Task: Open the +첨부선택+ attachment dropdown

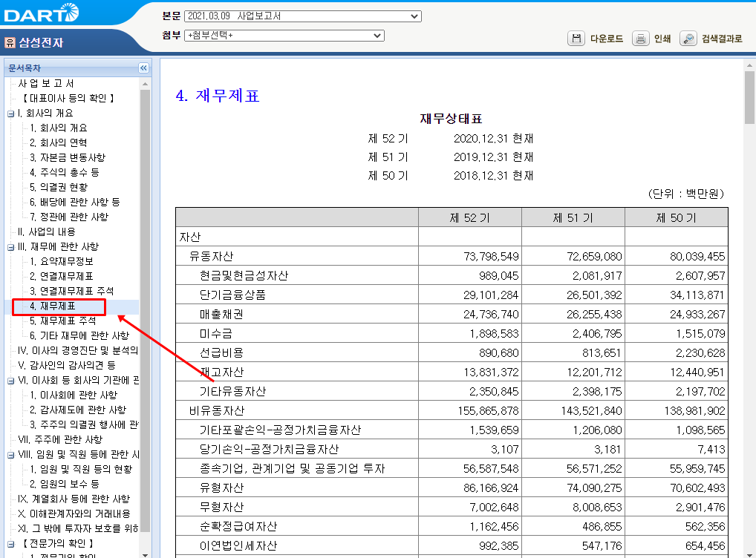Action: [376, 35]
